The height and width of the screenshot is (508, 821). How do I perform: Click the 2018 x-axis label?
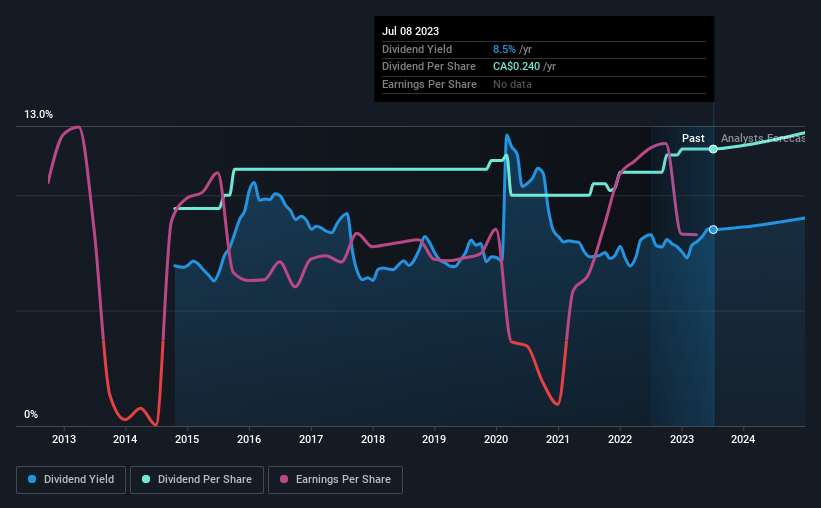(x=373, y=439)
